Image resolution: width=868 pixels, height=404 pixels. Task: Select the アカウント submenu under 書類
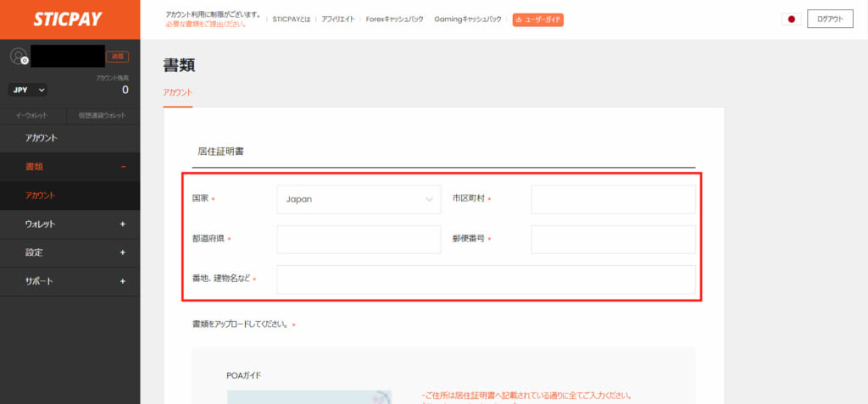tap(70, 196)
